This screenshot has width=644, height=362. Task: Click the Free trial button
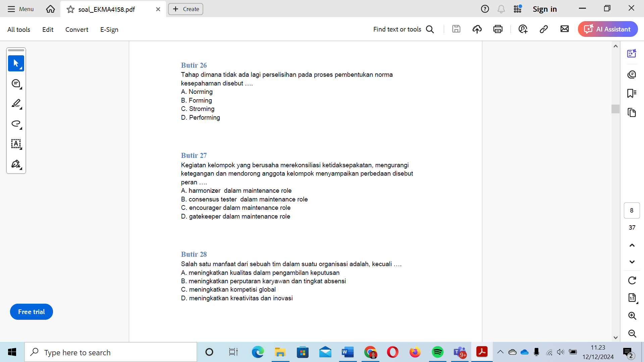point(31,312)
